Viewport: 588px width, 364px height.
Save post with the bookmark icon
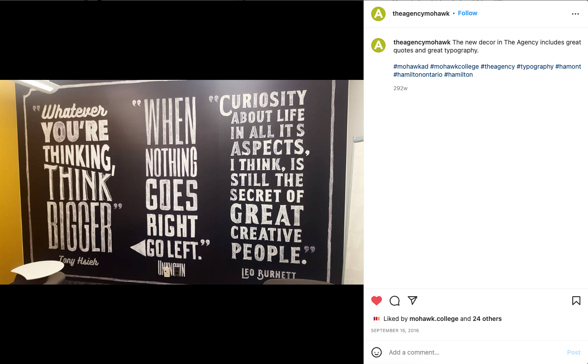click(x=576, y=301)
